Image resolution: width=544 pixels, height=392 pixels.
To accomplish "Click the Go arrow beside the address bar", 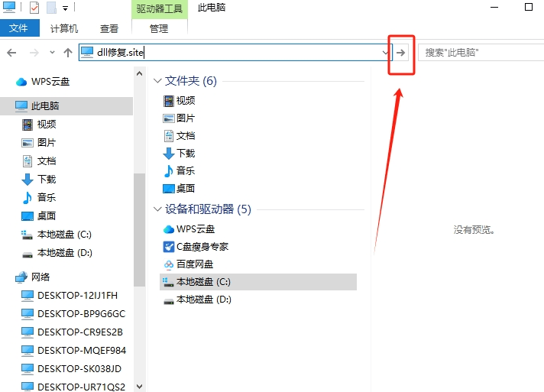I will (400, 53).
